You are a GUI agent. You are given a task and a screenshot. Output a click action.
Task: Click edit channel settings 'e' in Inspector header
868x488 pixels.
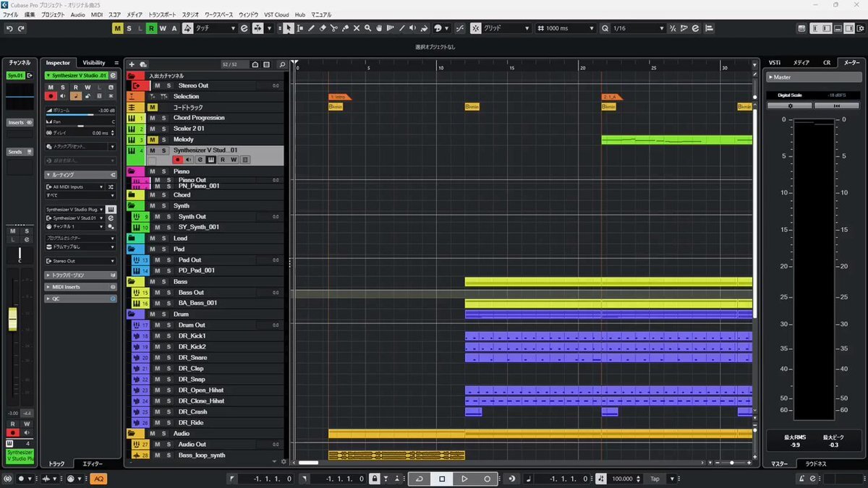[x=113, y=75]
